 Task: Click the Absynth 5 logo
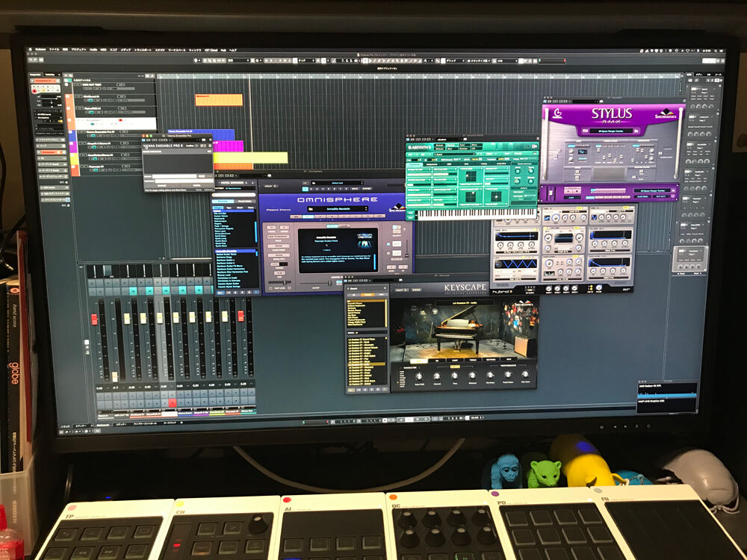(420, 147)
